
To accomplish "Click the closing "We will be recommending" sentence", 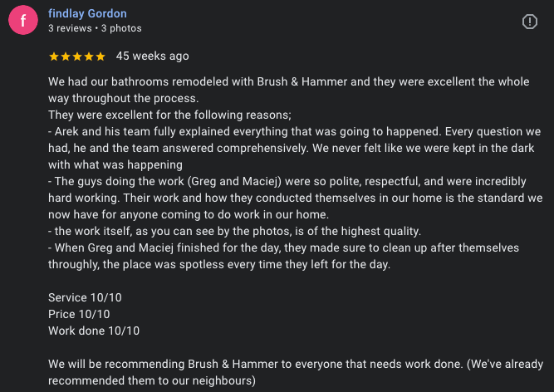I will 249,364.
